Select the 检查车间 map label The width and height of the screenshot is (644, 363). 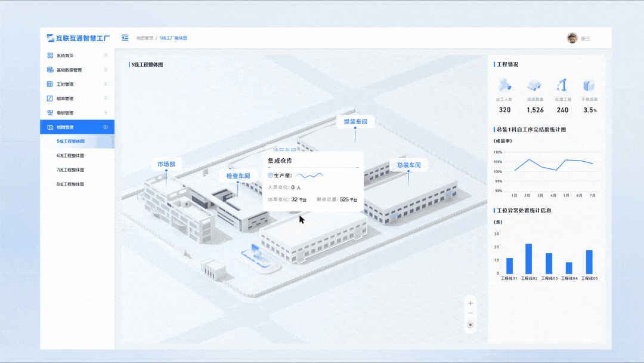coord(238,176)
